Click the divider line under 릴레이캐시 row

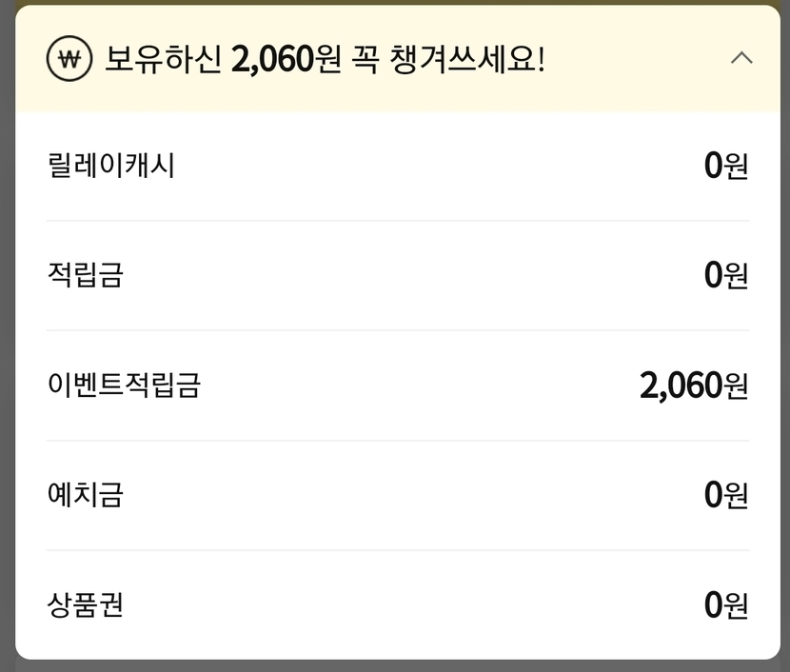(397, 221)
